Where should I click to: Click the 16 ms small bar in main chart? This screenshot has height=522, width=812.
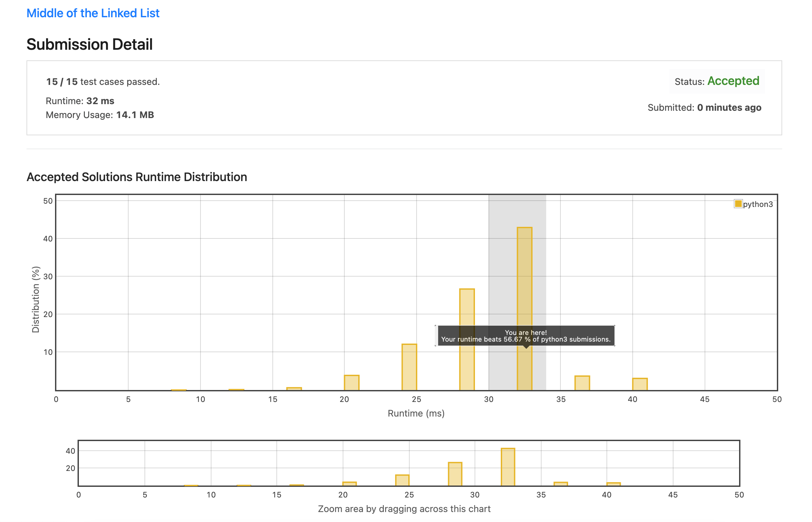coord(294,389)
